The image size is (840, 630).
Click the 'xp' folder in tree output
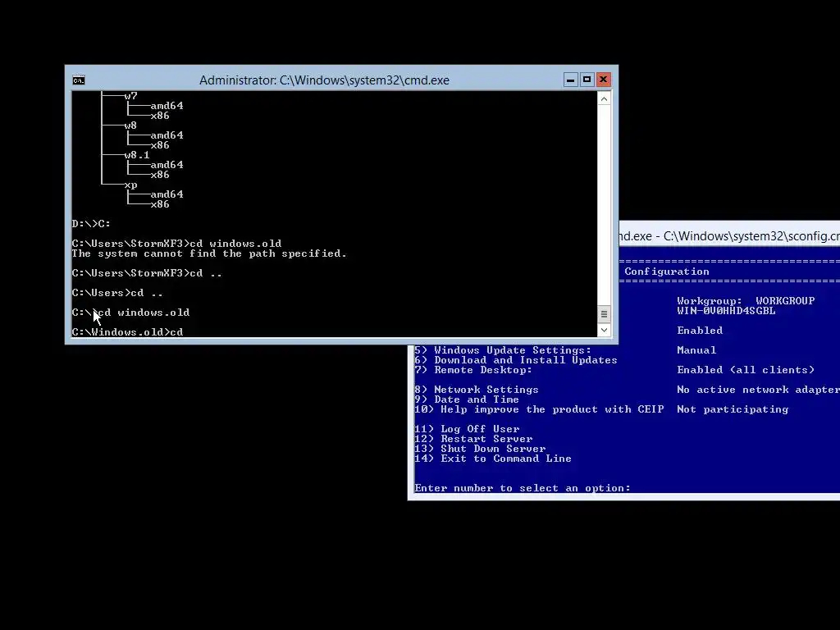tap(130, 185)
